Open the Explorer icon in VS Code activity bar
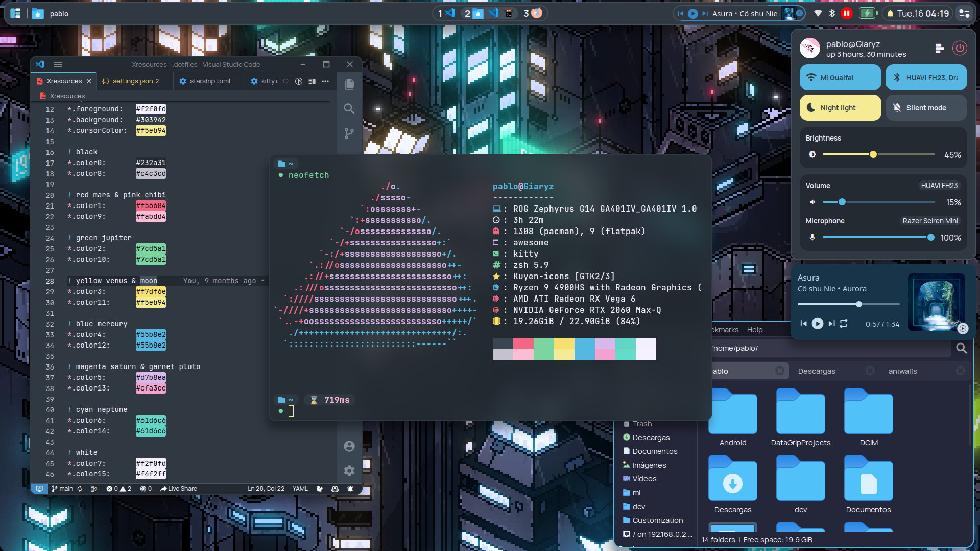This screenshot has width=980, height=551. pyautogui.click(x=349, y=84)
